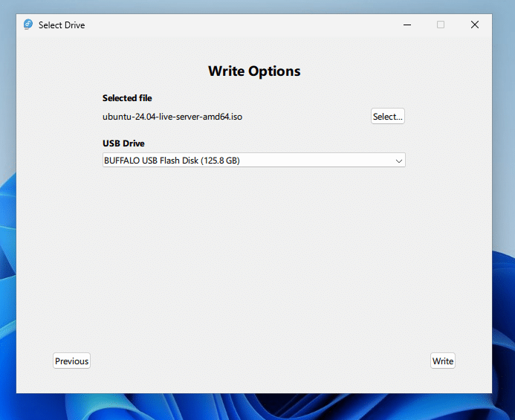Open the BUFFALO USB Flash Disk combo box

pyautogui.click(x=245, y=161)
